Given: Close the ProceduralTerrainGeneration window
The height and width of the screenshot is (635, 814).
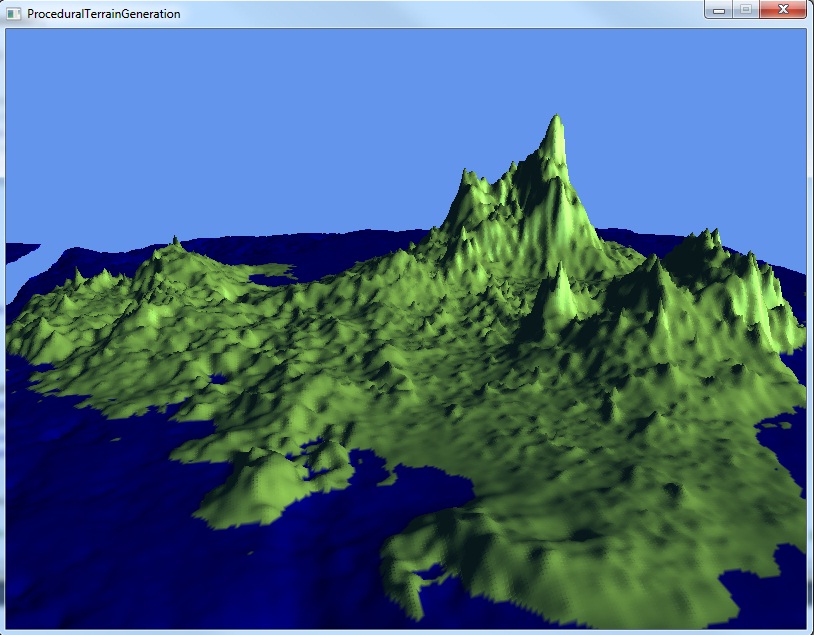Looking at the screenshot, I should tap(781, 10).
